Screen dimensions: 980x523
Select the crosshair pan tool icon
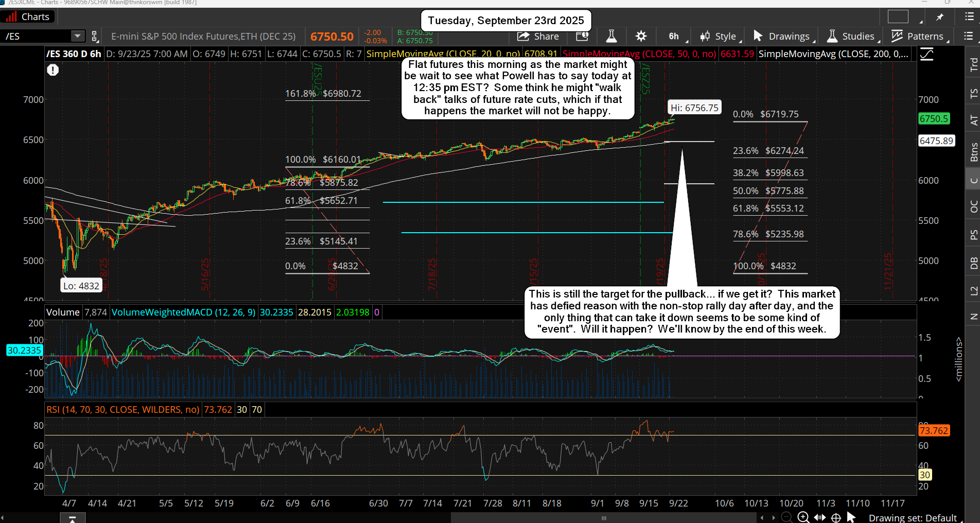pyautogui.click(x=836, y=517)
